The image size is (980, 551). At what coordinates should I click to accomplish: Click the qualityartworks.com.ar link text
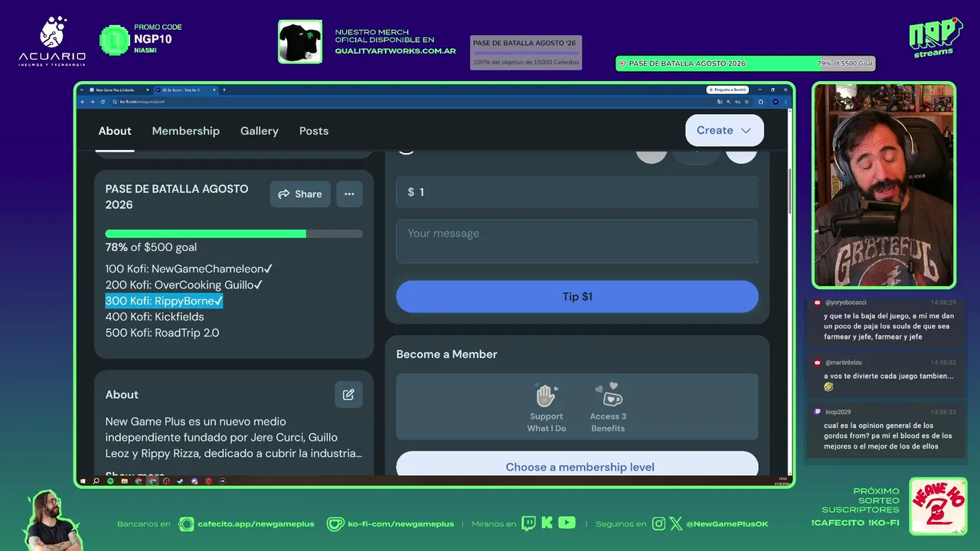pyautogui.click(x=395, y=51)
